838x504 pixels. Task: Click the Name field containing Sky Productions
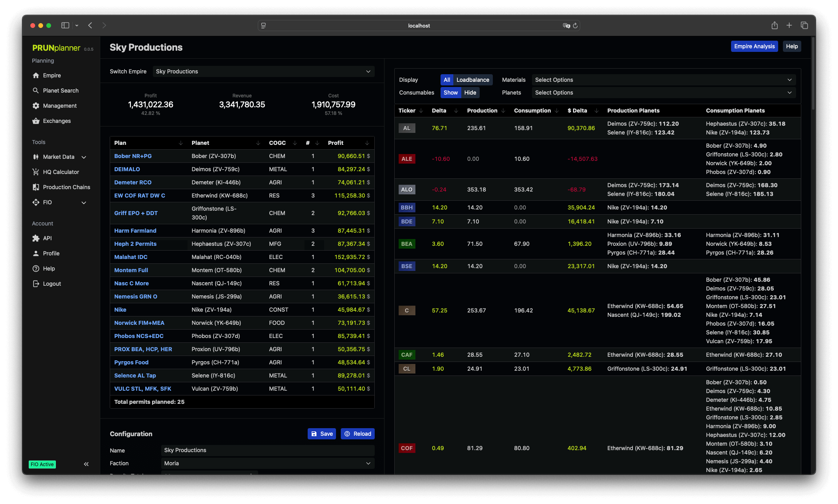pos(267,450)
